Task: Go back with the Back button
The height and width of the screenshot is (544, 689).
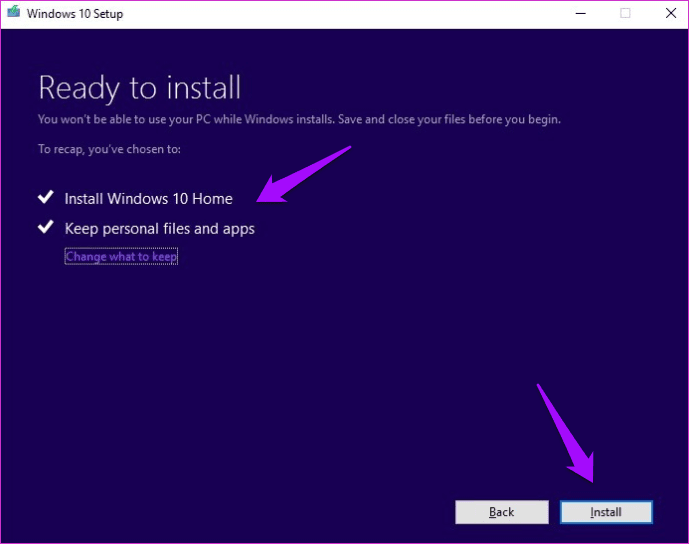Action: (502, 512)
